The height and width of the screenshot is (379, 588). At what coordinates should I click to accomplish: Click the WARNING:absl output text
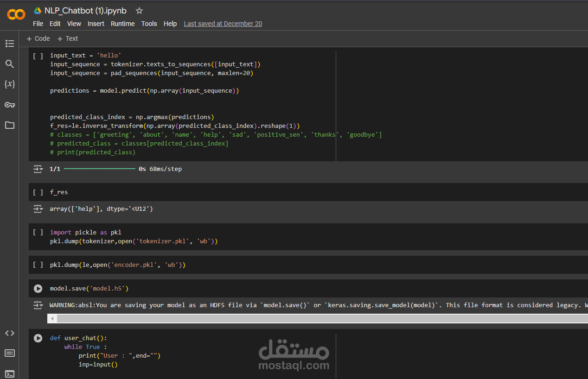coord(318,305)
